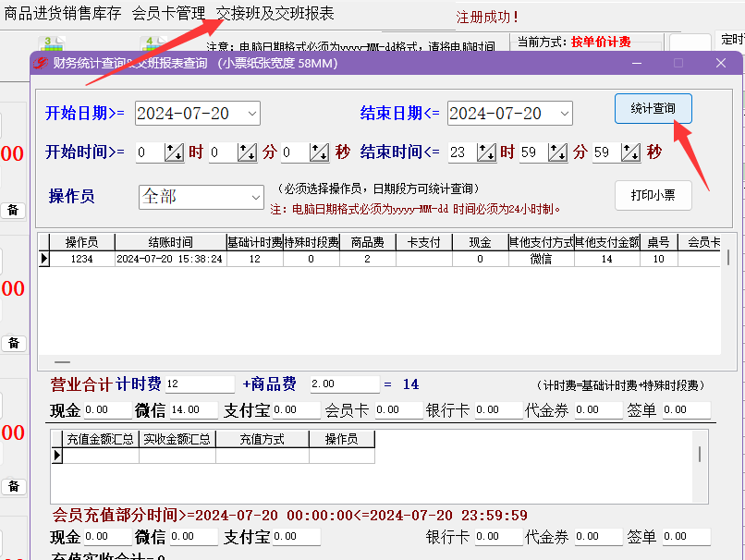Click the 实收金额汇总 column header
This screenshot has height=560, width=745.
pos(177,439)
